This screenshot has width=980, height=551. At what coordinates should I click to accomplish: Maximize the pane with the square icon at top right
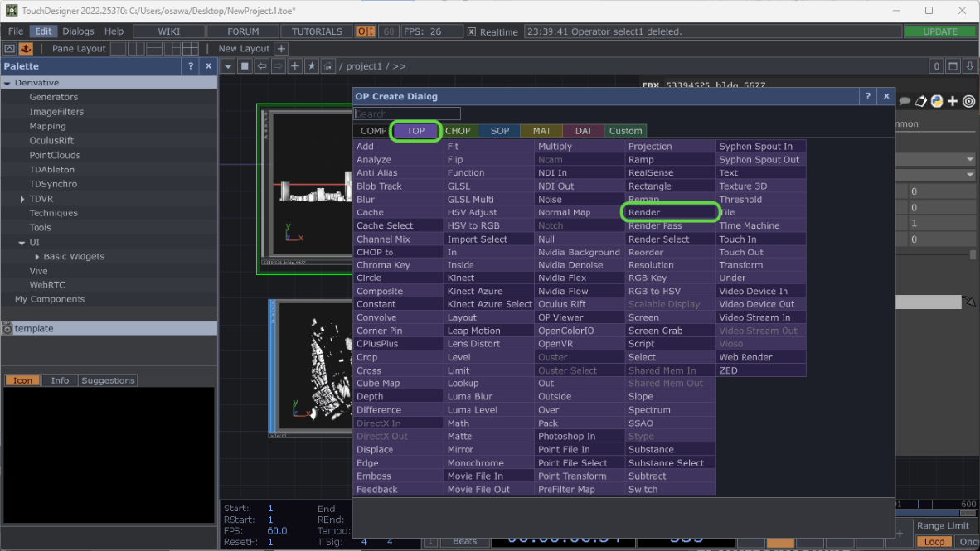(953, 66)
